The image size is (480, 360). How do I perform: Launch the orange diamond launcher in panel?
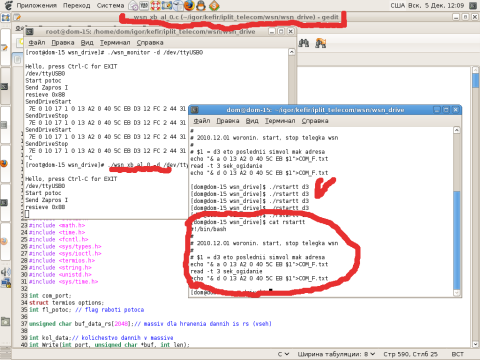point(214,5)
